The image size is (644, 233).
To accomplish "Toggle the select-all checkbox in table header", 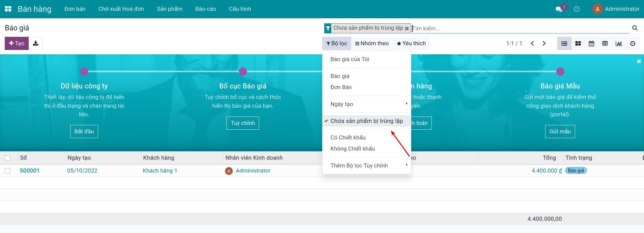I will point(7,158).
